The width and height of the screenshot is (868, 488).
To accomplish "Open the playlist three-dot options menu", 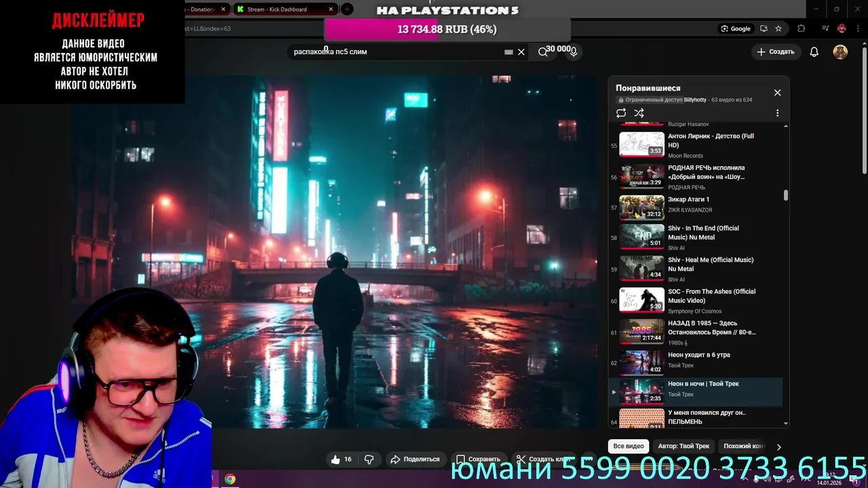I will pyautogui.click(x=778, y=113).
